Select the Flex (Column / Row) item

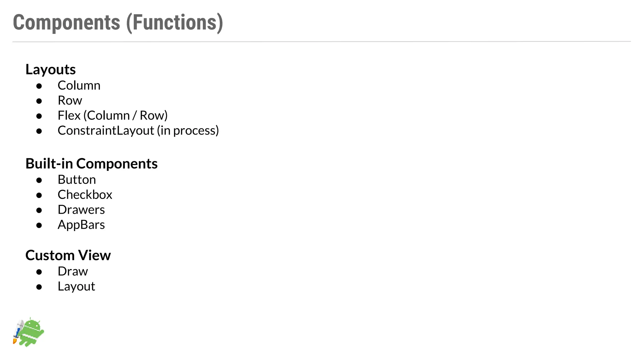[x=113, y=116]
